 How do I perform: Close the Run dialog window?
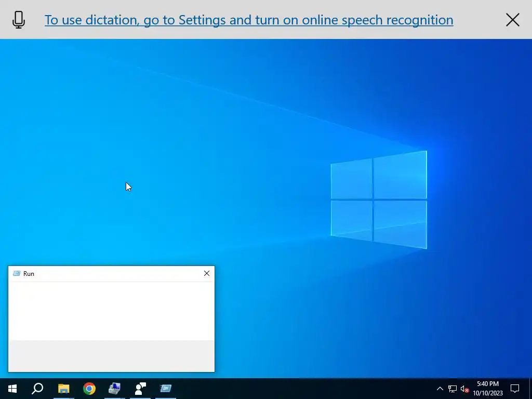[x=207, y=273]
